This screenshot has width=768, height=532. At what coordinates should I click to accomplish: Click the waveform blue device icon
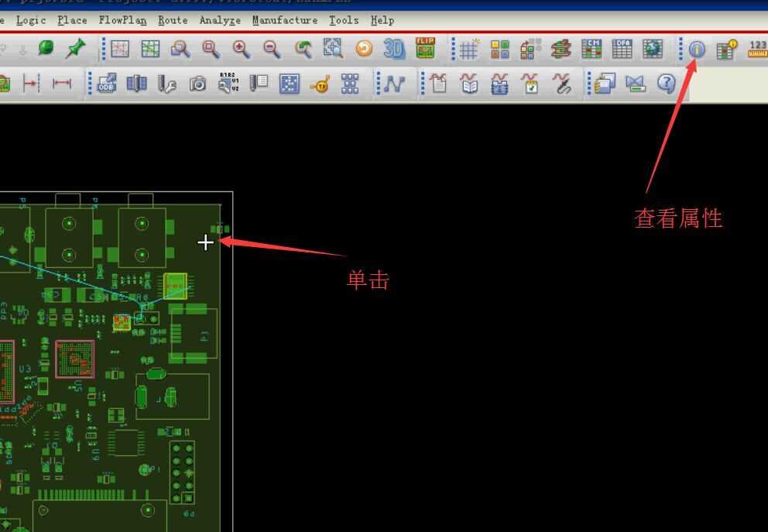point(499,84)
